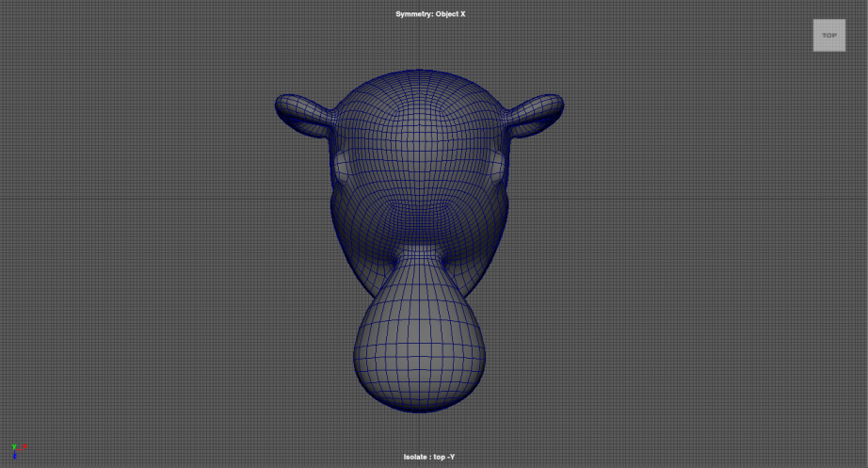Click the 'Isolate : top -Y' label

click(430, 457)
